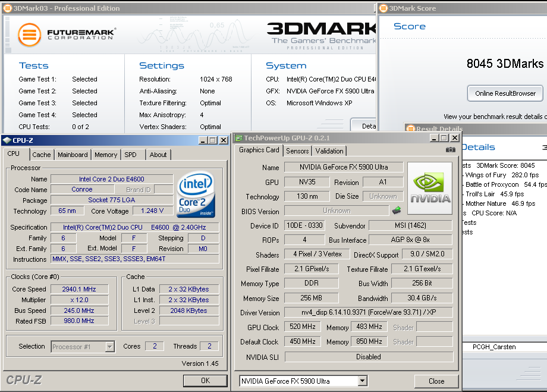Minimize the CPU-Z window
Screen dimensions: 547x392
click(x=203, y=140)
